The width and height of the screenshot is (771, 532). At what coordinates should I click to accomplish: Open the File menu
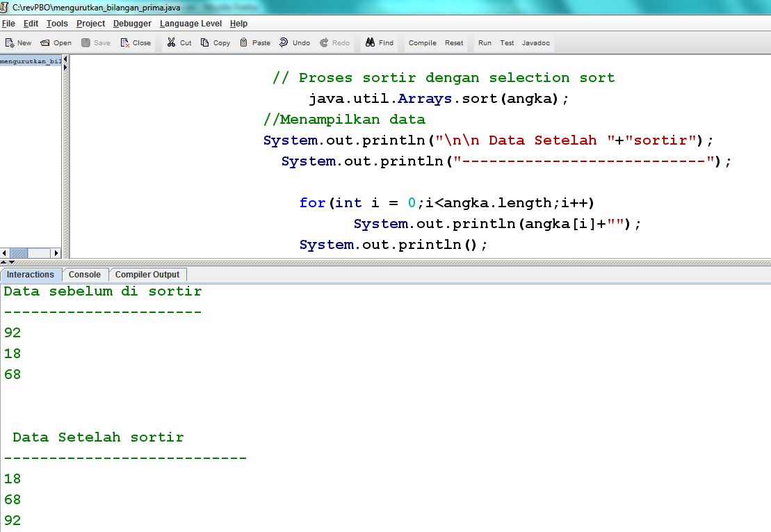8,24
